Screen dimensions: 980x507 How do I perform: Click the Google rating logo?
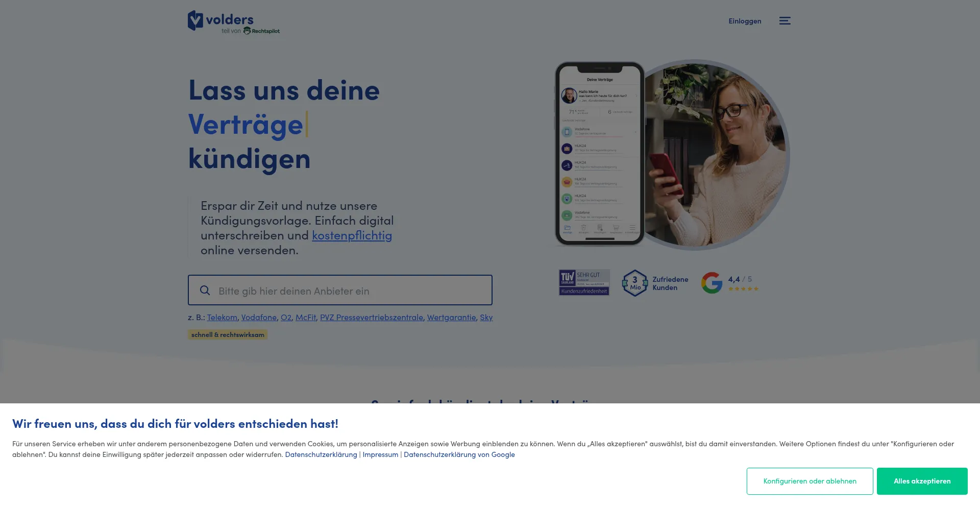(x=712, y=283)
